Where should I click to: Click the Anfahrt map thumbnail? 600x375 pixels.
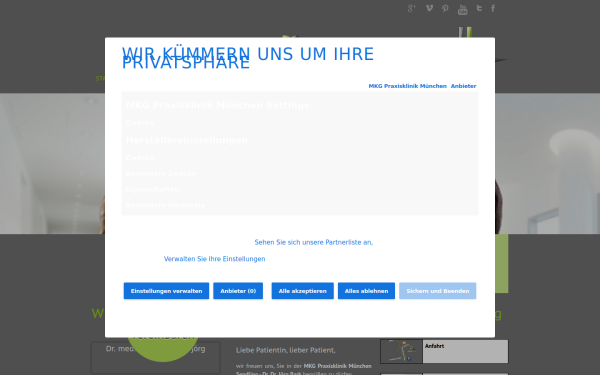click(x=401, y=351)
